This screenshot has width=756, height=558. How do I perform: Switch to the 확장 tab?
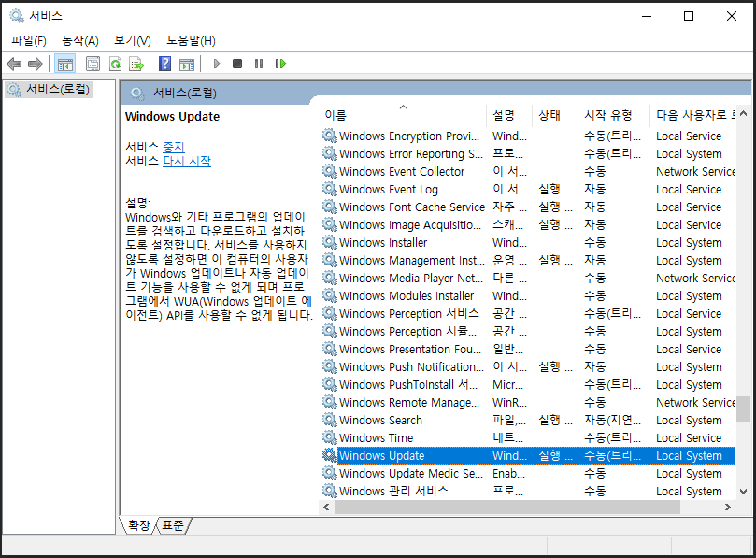coord(139,525)
